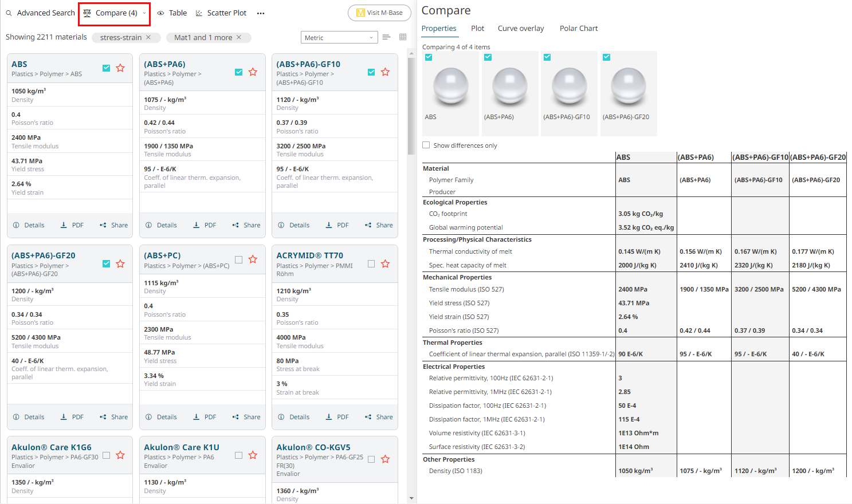Share the ABS material card
852x504 pixels.
(x=113, y=225)
